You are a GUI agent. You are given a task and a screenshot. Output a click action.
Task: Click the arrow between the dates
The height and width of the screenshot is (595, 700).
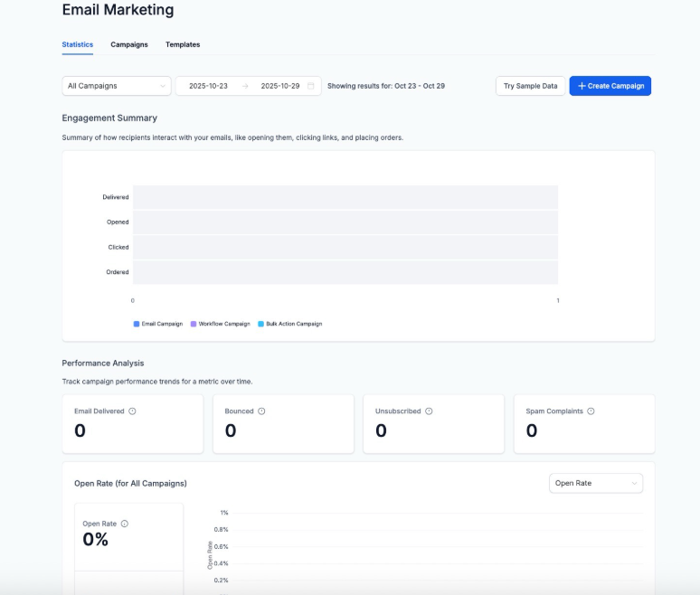pyautogui.click(x=244, y=86)
